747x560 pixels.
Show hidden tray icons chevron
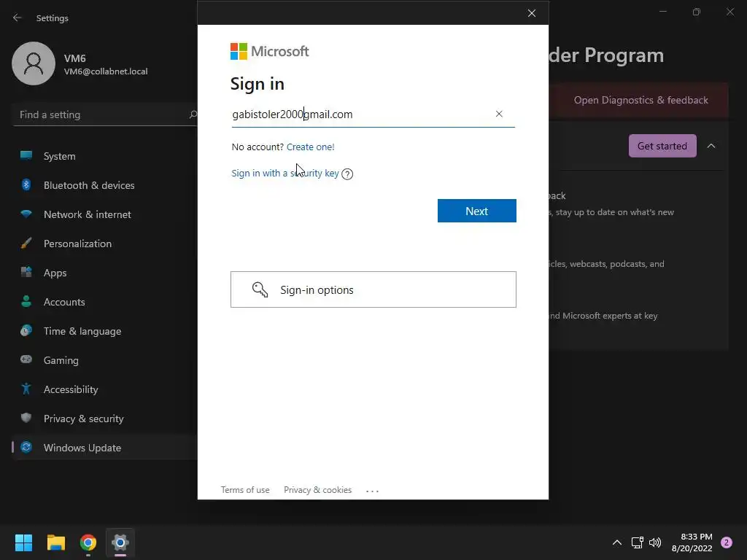[x=616, y=542]
